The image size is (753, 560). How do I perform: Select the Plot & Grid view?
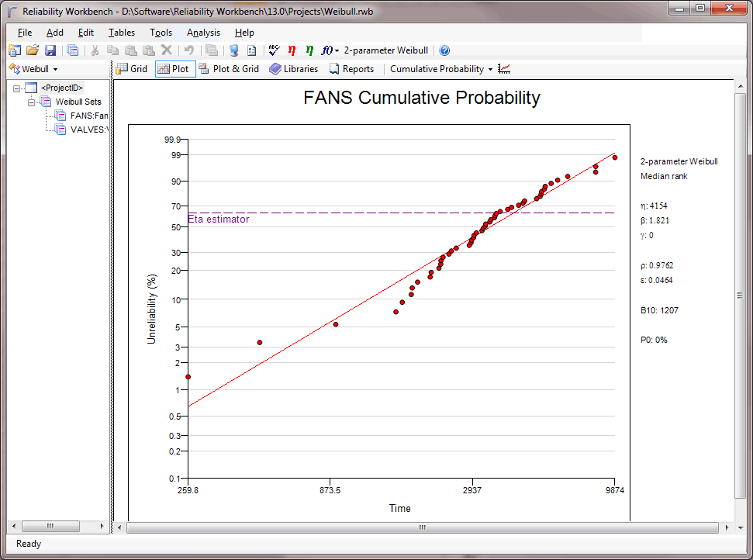pos(229,69)
